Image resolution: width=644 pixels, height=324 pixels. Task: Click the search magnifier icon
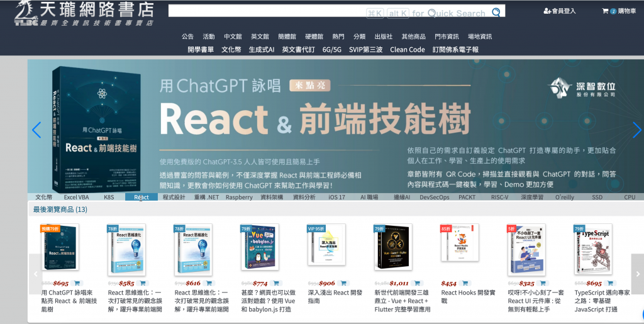click(x=496, y=13)
